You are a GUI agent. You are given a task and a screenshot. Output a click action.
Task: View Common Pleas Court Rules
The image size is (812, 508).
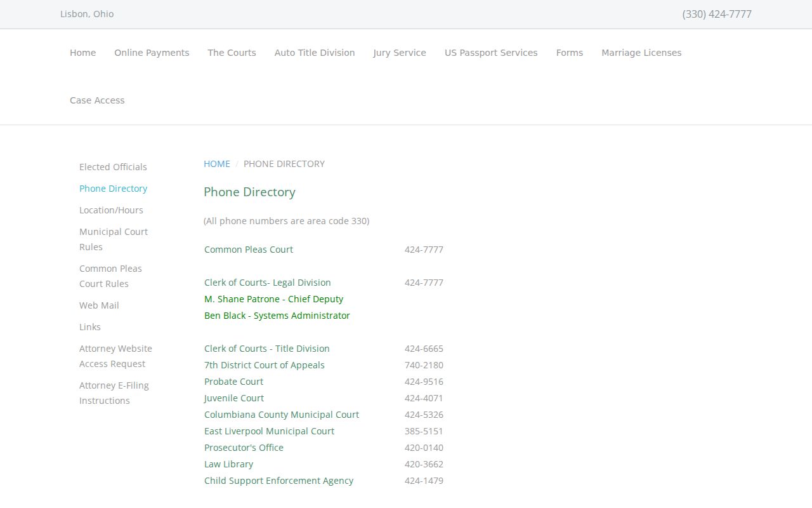pyautogui.click(x=110, y=276)
